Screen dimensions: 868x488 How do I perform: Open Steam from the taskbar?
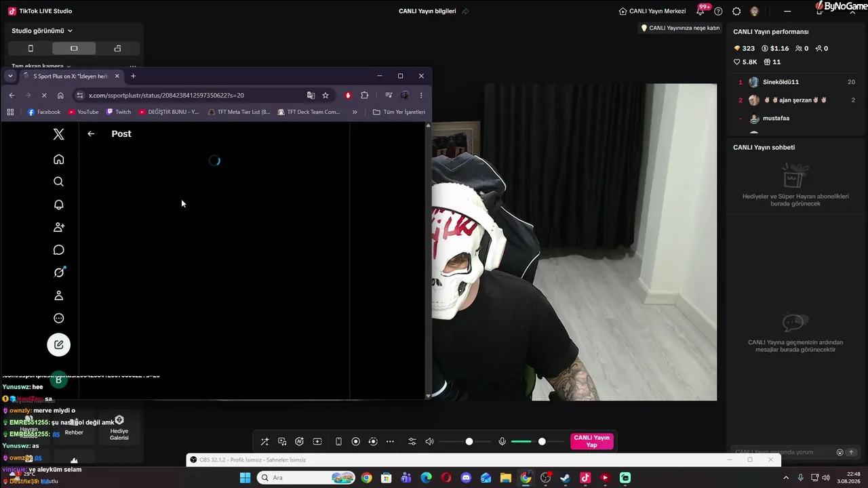[565, 478]
